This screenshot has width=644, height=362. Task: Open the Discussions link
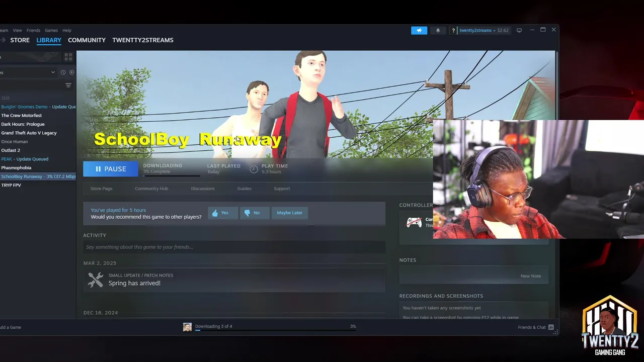click(x=203, y=189)
